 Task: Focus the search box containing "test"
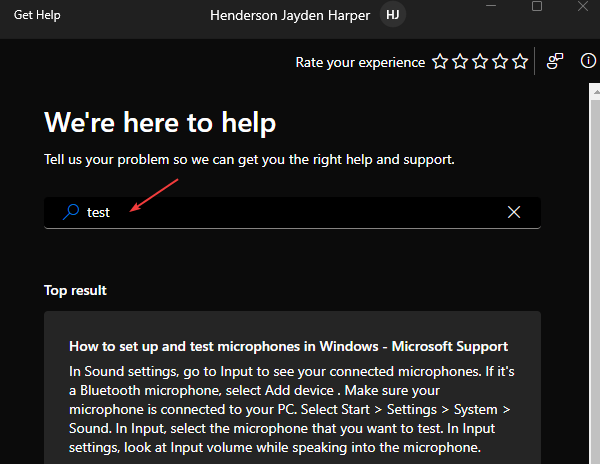point(292,213)
